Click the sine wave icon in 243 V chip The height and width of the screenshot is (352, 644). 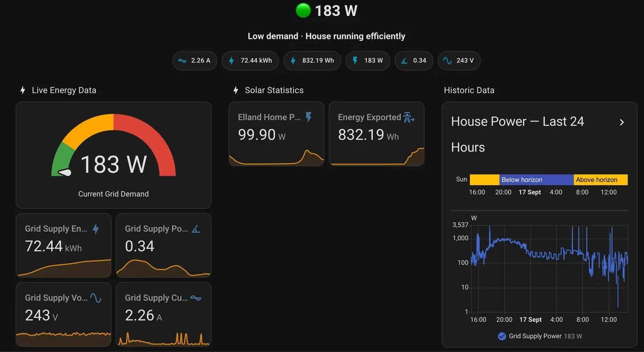click(x=447, y=61)
